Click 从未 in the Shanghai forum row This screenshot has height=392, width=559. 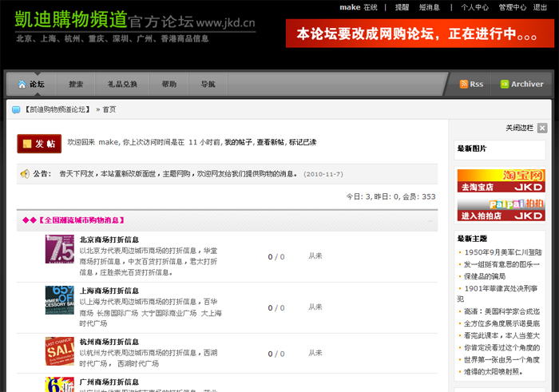coord(315,307)
